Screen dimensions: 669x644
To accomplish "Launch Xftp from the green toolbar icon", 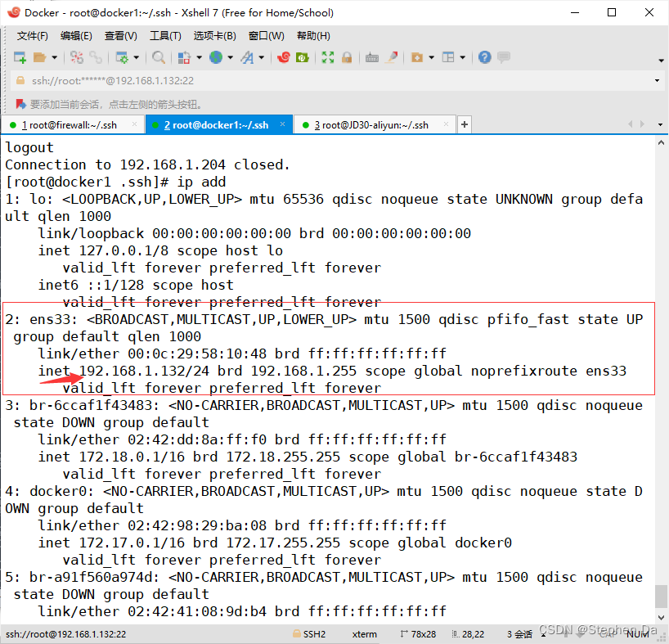I will click(x=303, y=57).
